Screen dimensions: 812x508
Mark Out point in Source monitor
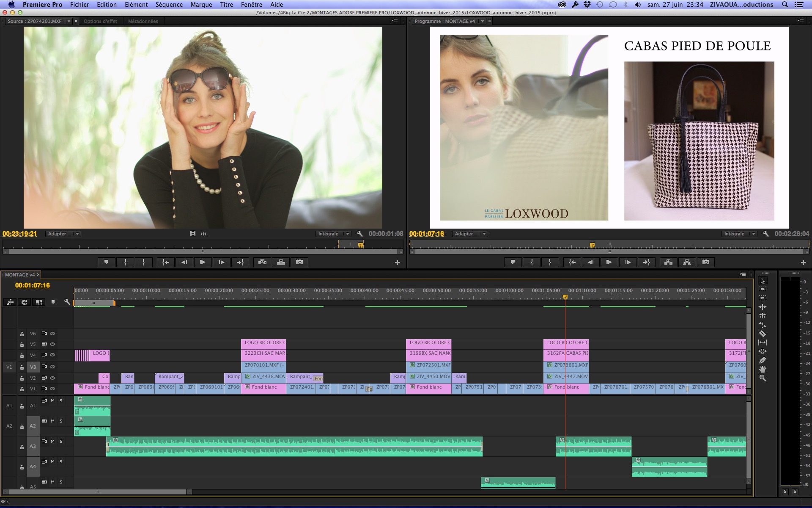[x=143, y=262]
